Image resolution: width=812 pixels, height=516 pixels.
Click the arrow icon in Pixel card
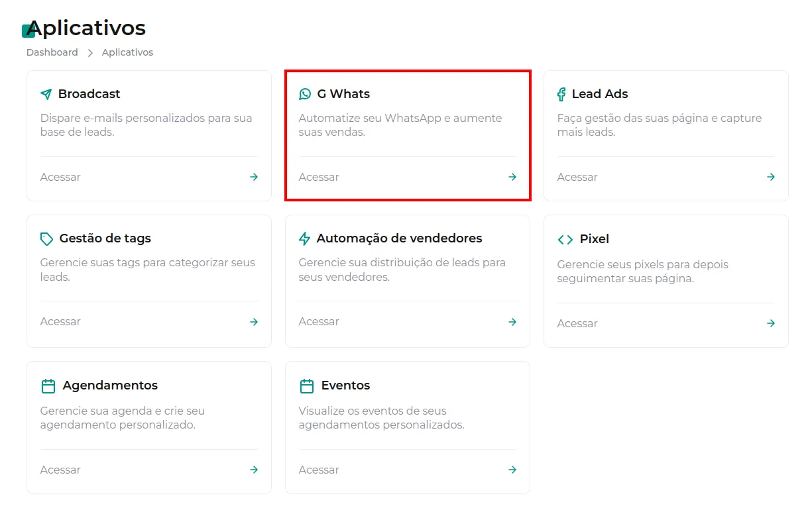(x=771, y=323)
